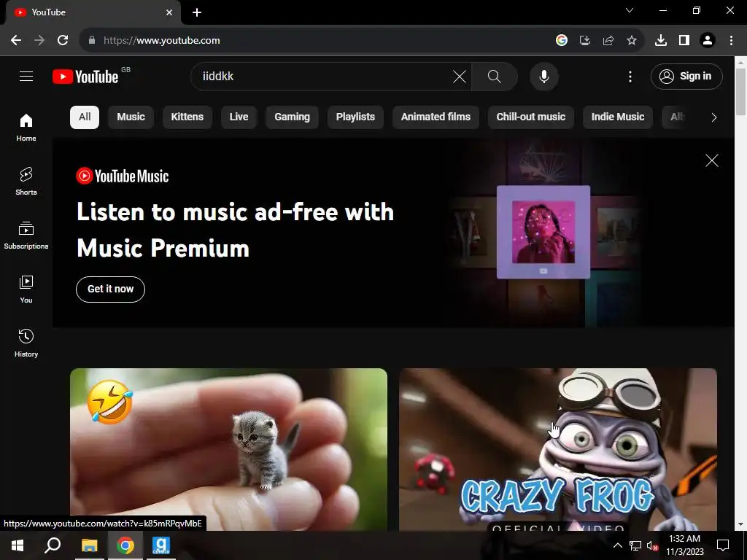Select the Music filter chip
The image size is (747, 560).
[x=131, y=117]
